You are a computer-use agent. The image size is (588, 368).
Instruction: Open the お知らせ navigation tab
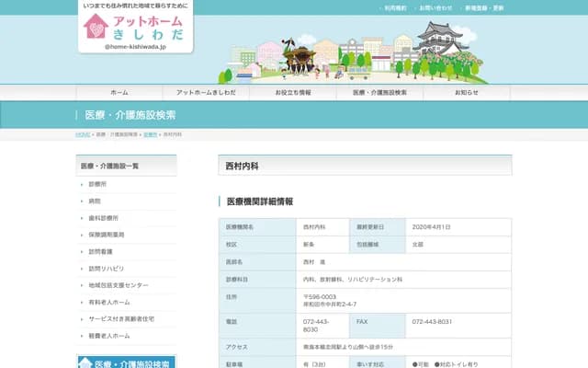(468, 93)
